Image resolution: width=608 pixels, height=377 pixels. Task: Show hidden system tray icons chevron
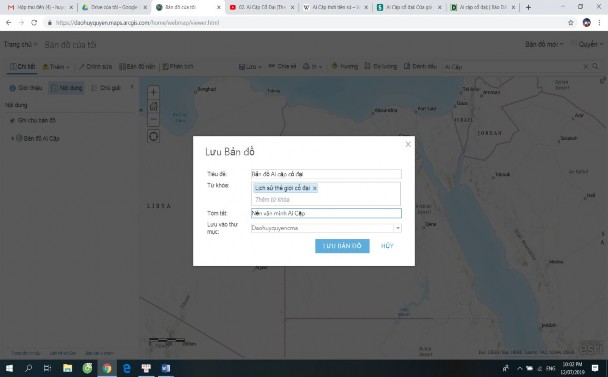click(519, 368)
